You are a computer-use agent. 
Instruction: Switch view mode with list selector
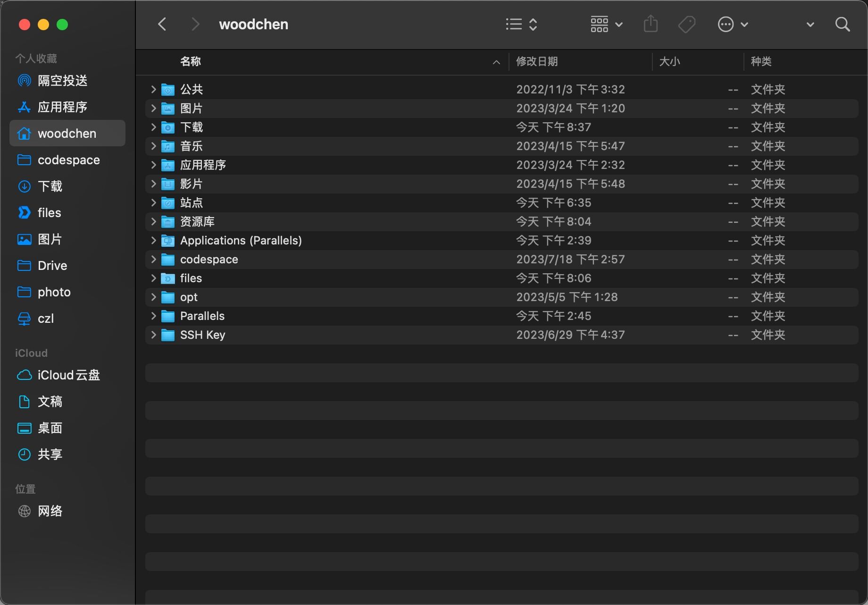click(x=521, y=25)
